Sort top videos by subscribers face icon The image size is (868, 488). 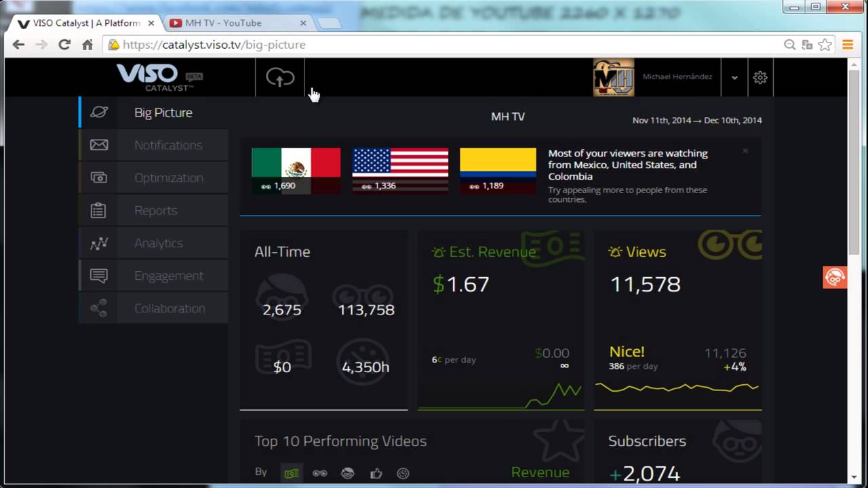coord(347,473)
